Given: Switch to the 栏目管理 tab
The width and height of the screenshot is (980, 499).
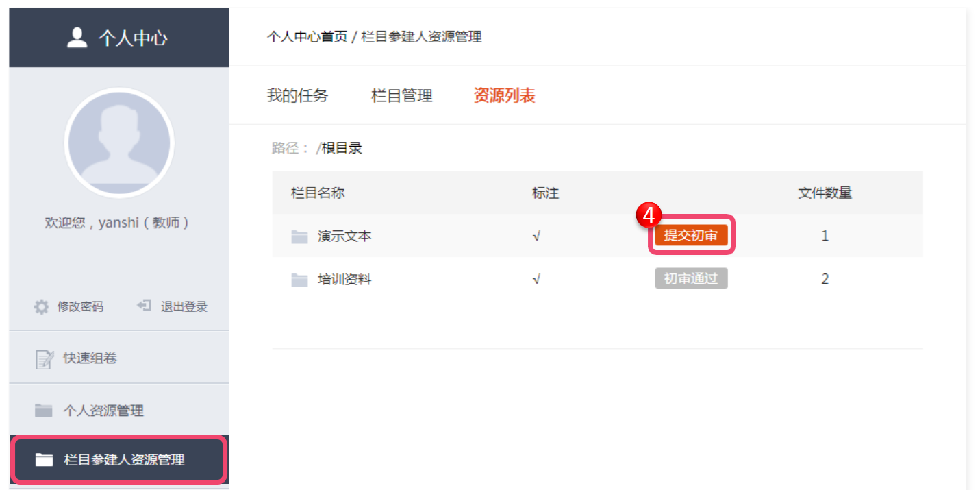Looking at the screenshot, I should pyautogui.click(x=402, y=96).
